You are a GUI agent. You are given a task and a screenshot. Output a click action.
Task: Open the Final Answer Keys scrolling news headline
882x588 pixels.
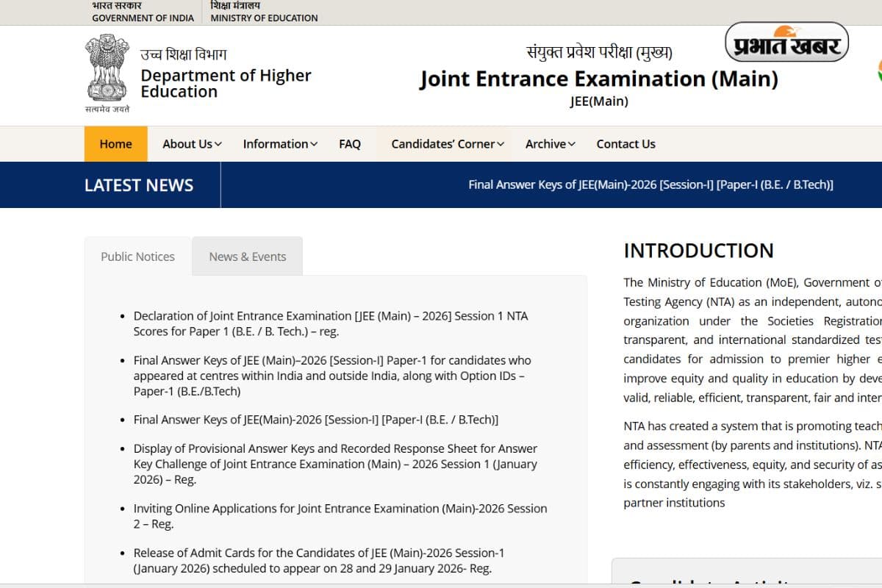[x=650, y=184]
